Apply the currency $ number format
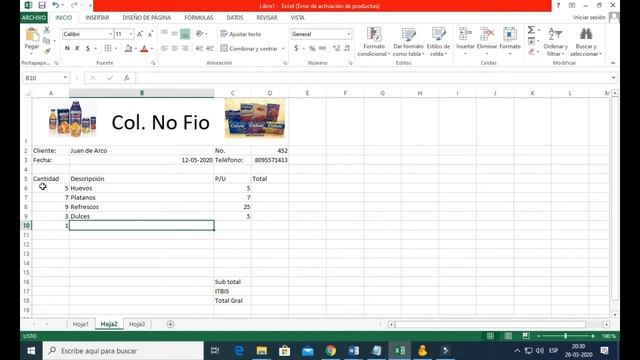 296,49
